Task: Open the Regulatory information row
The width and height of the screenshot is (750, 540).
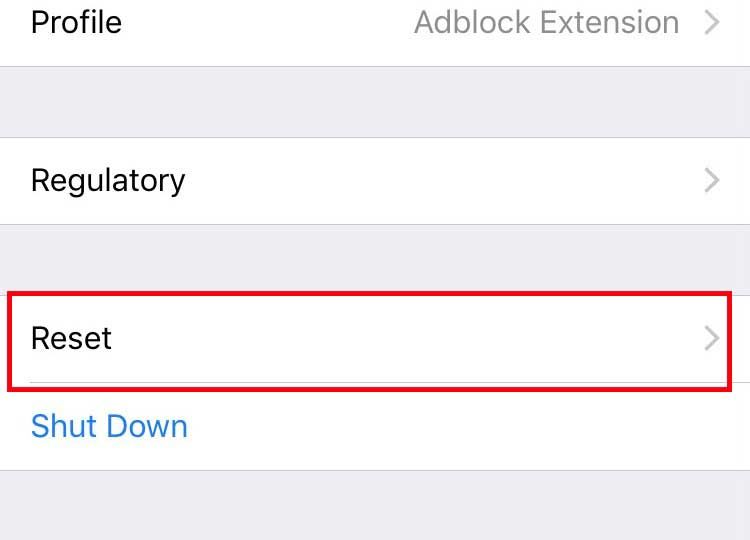Action: click(x=375, y=181)
